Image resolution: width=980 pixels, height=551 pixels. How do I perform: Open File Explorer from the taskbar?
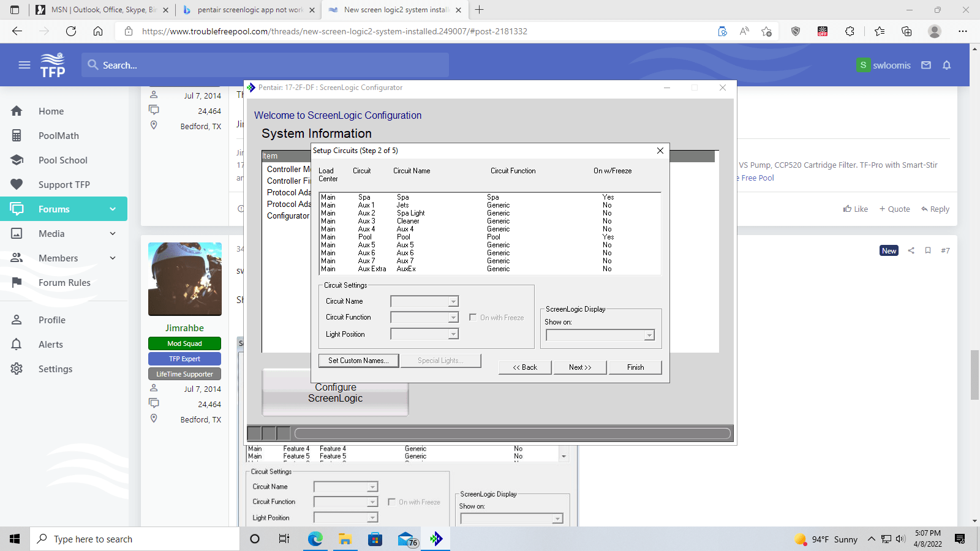[x=345, y=539]
